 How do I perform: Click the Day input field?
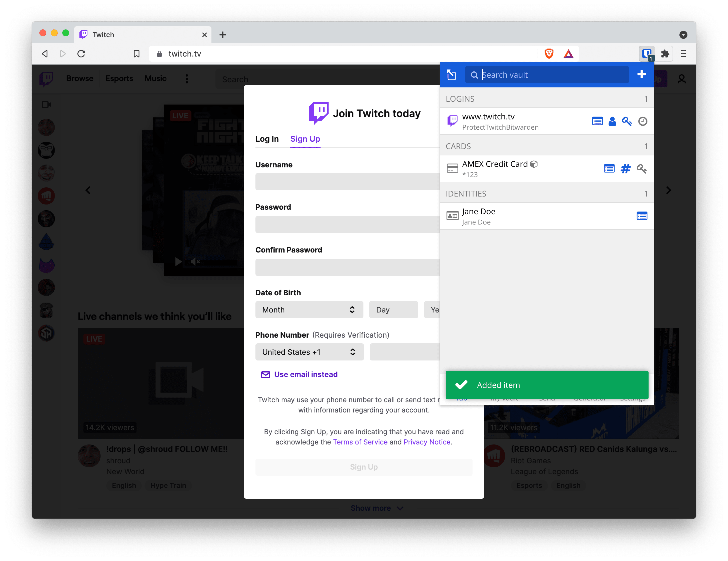[x=393, y=310]
